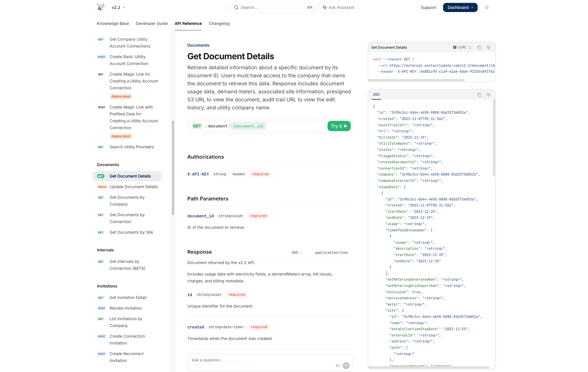The image size is (588, 372).
Task: Click the Authorizations section heading
Action: click(x=205, y=157)
